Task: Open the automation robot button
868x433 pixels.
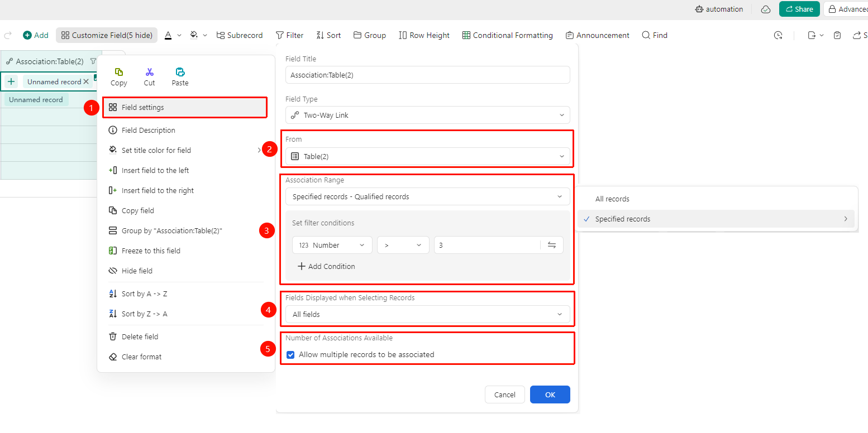Action: 719,9
